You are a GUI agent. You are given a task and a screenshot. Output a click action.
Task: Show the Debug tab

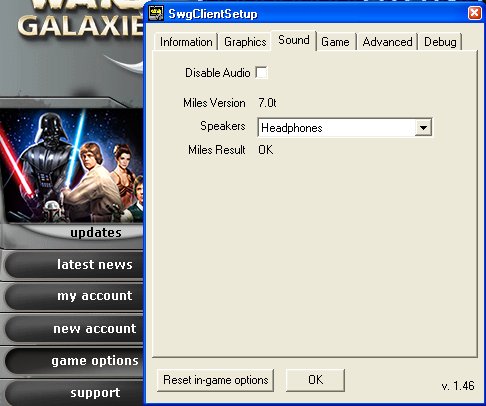[440, 42]
